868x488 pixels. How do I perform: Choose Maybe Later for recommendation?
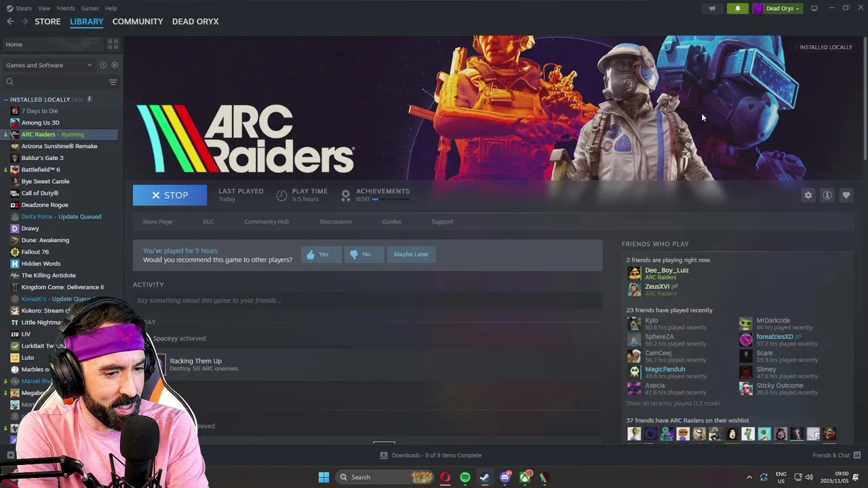pos(411,254)
